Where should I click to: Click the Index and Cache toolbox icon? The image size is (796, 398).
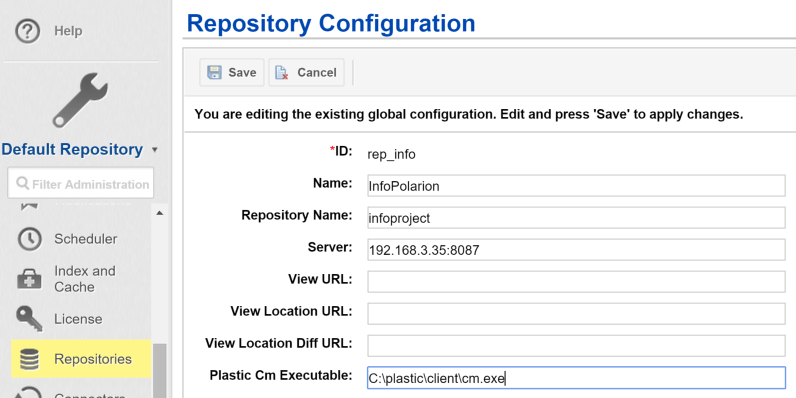pyautogui.click(x=29, y=279)
